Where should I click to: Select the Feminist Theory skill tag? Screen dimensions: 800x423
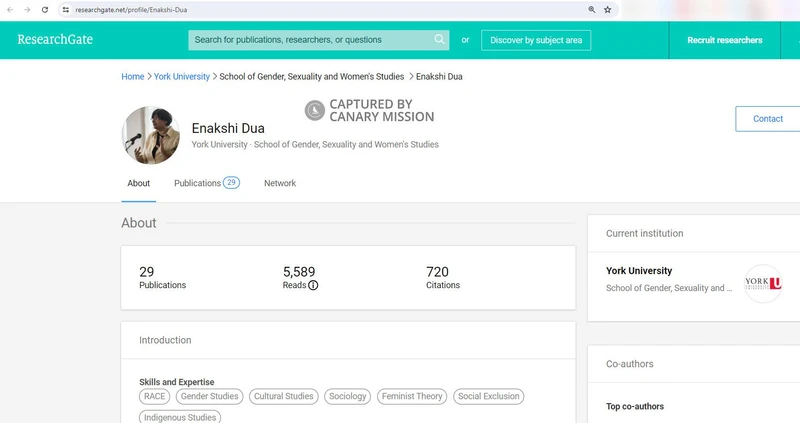[412, 396]
